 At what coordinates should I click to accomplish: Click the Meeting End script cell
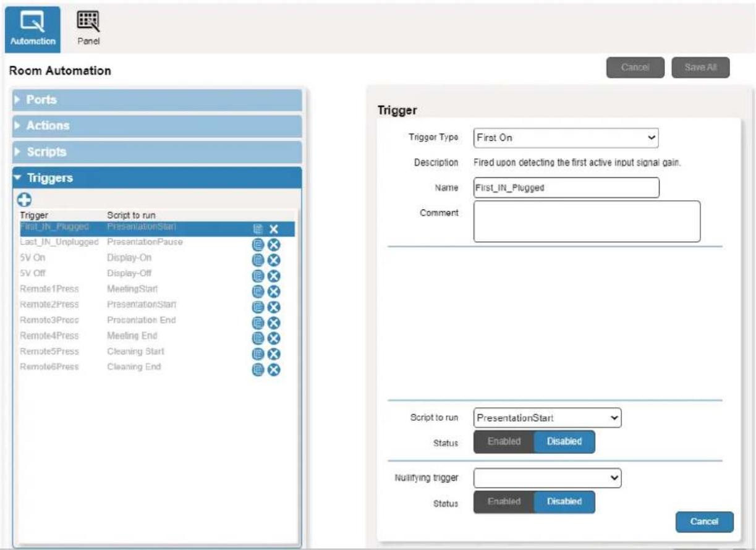click(x=132, y=336)
